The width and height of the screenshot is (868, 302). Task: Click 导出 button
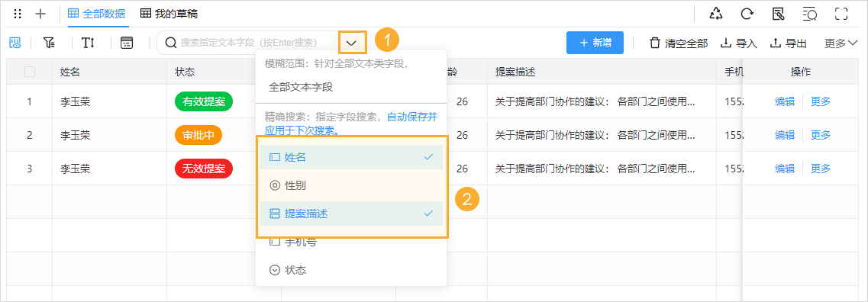(789, 43)
